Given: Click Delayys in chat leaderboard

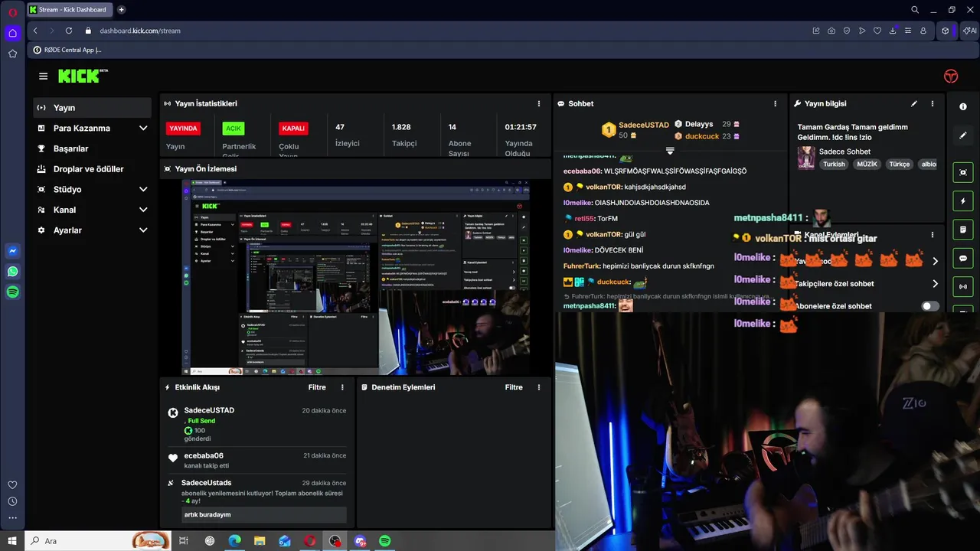Looking at the screenshot, I should click(x=699, y=124).
